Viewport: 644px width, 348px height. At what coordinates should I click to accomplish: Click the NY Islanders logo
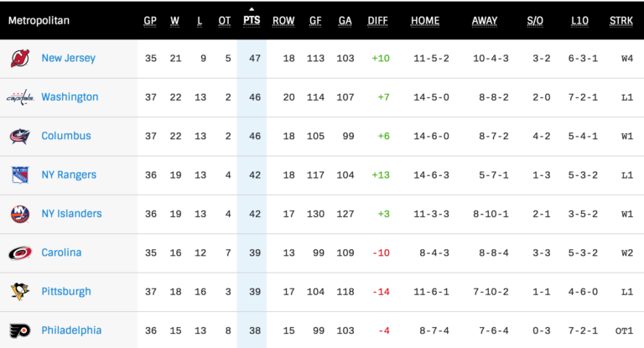[x=20, y=214]
